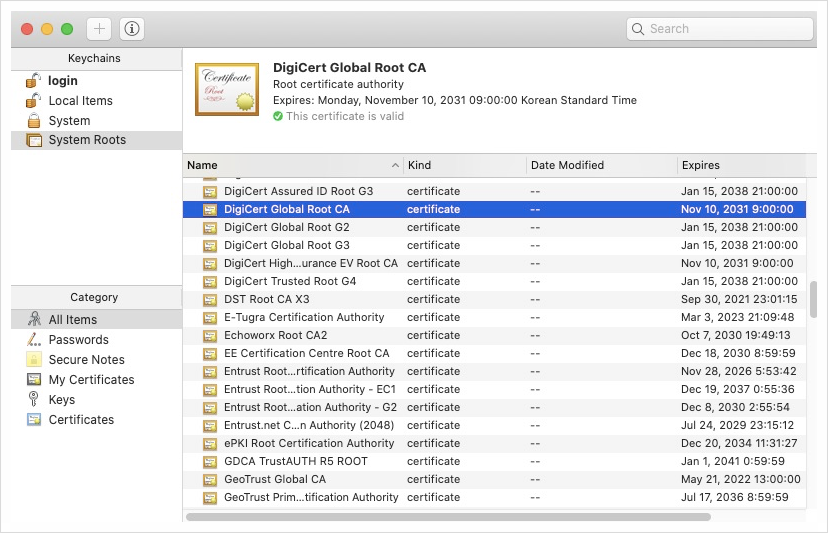Click 'This certificate is valid' status text
The image size is (828, 533).
coord(345,116)
